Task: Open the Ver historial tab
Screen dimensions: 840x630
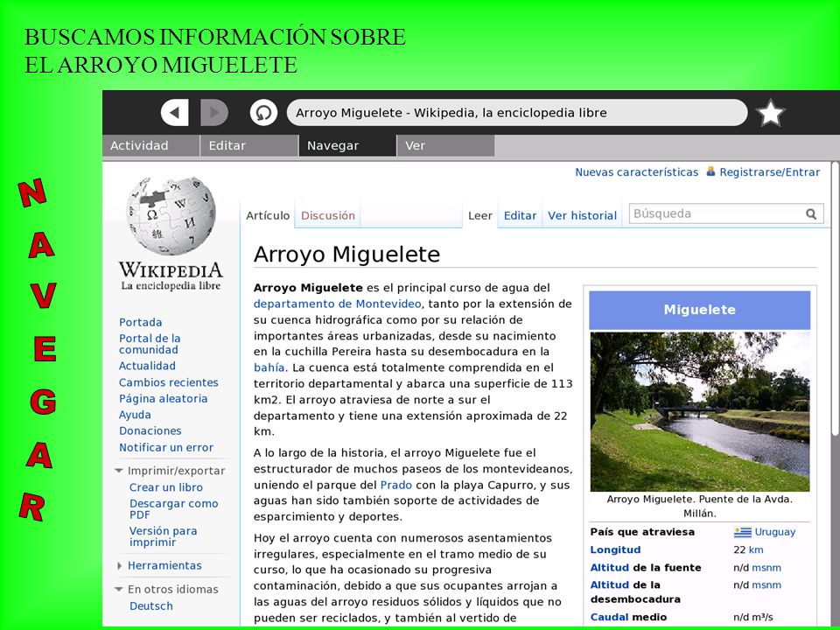Action: point(583,215)
